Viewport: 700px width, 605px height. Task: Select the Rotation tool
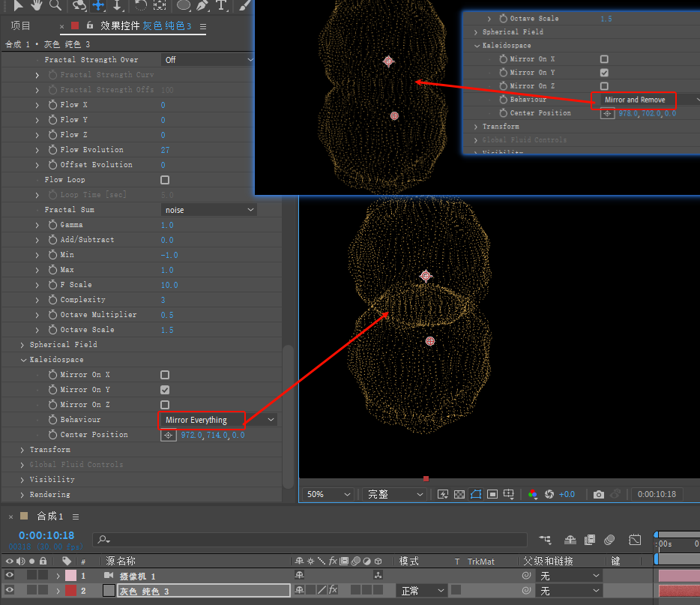tap(141, 5)
